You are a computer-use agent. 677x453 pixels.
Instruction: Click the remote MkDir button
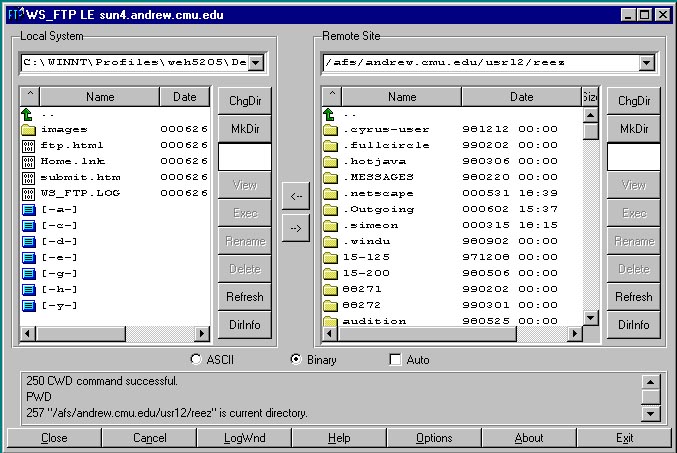tap(634, 129)
